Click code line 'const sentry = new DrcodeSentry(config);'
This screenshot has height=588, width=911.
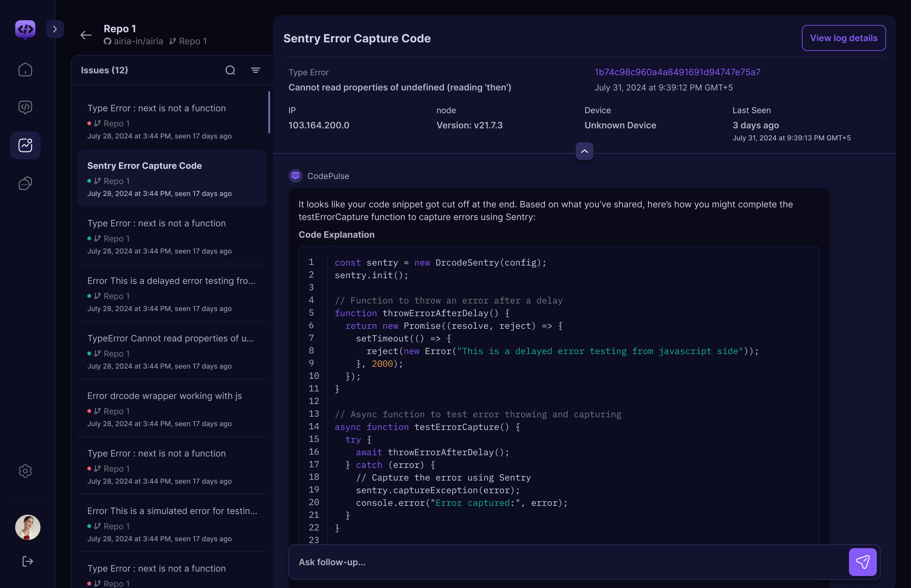[x=440, y=263]
